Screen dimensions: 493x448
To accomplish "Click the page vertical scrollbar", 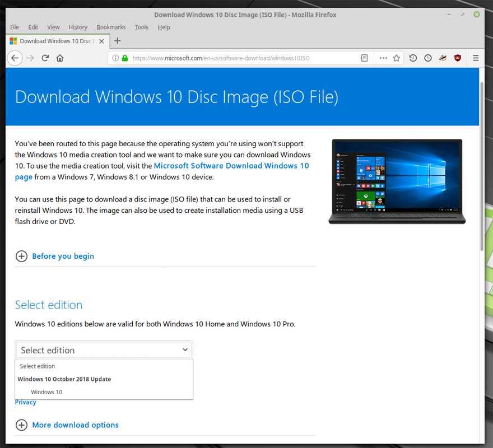I will click(482, 166).
